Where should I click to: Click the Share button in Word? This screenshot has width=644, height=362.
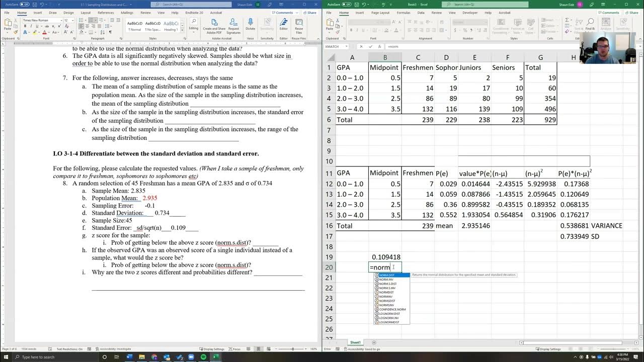pos(310,13)
